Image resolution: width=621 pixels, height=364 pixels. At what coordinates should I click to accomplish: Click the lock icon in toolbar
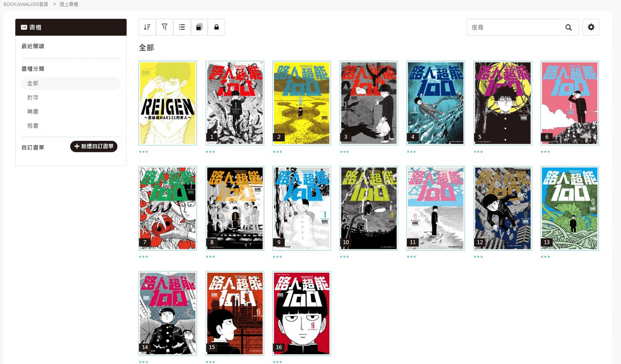pyautogui.click(x=217, y=27)
